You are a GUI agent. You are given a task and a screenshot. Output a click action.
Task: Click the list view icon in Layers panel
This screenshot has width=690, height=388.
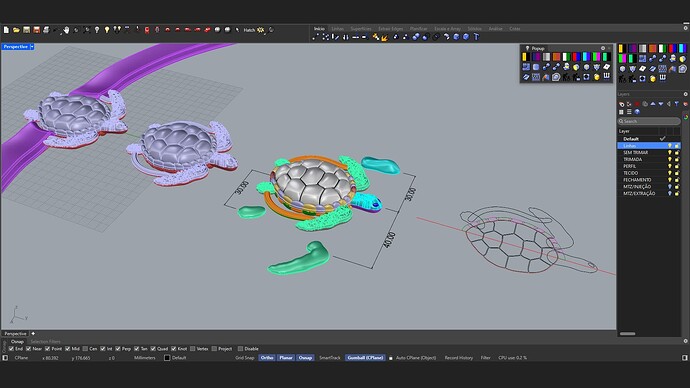(x=629, y=112)
